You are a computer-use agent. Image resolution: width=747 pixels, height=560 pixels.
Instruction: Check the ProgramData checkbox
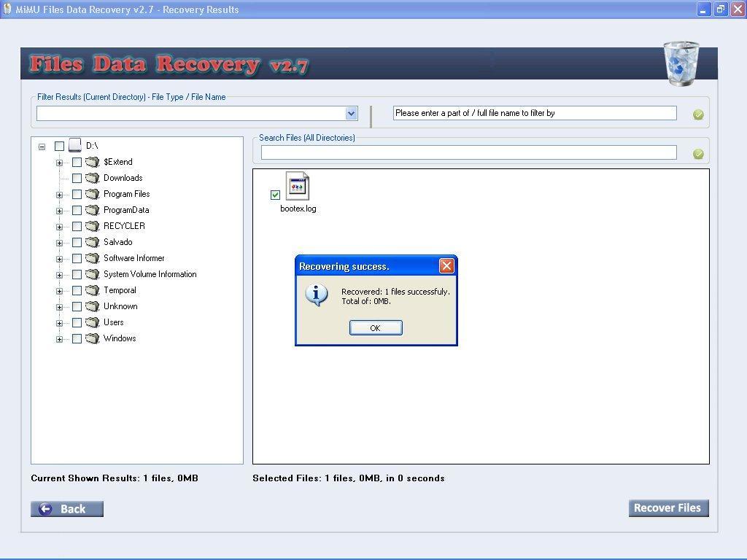77,211
